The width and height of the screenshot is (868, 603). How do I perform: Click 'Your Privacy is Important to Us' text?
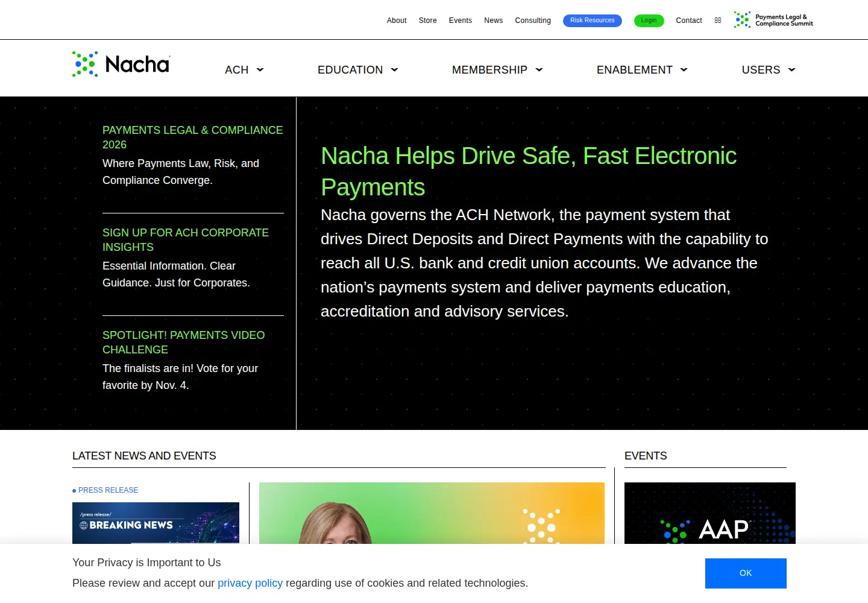pyautogui.click(x=146, y=563)
